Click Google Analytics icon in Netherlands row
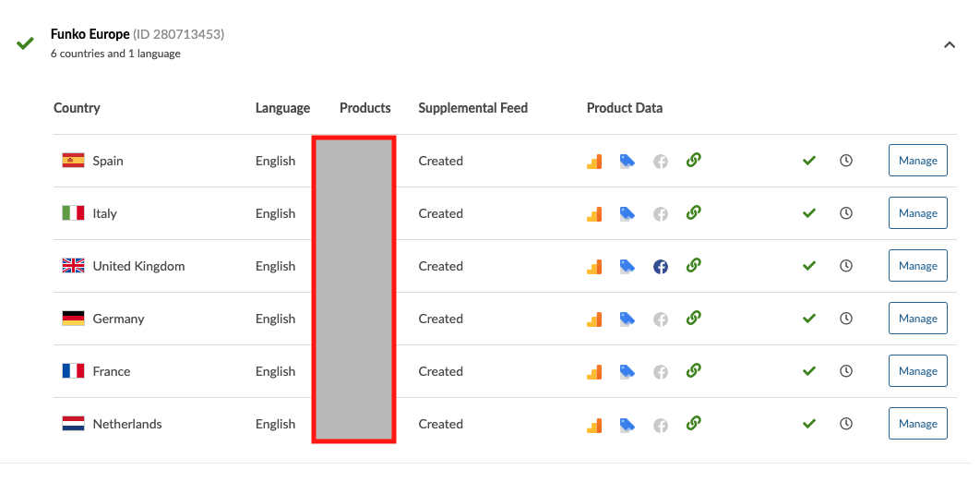Screen dimensions: 980x482 pos(594,425)
